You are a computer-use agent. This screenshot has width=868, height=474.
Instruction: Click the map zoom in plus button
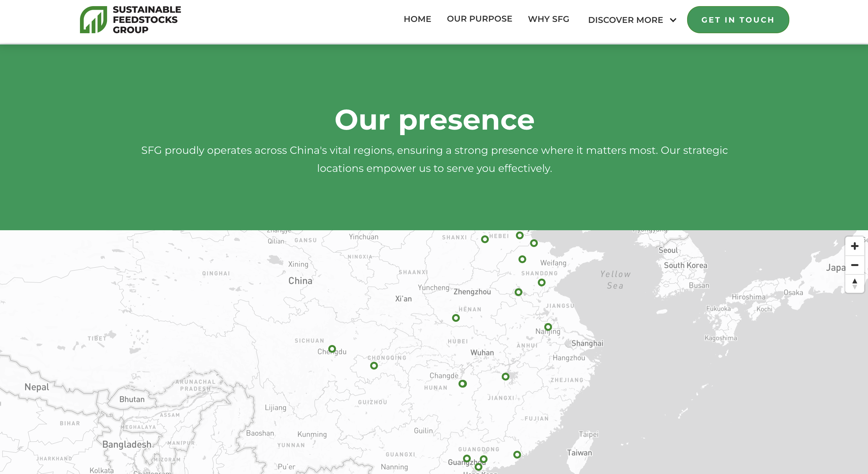(x=854, y=246)
